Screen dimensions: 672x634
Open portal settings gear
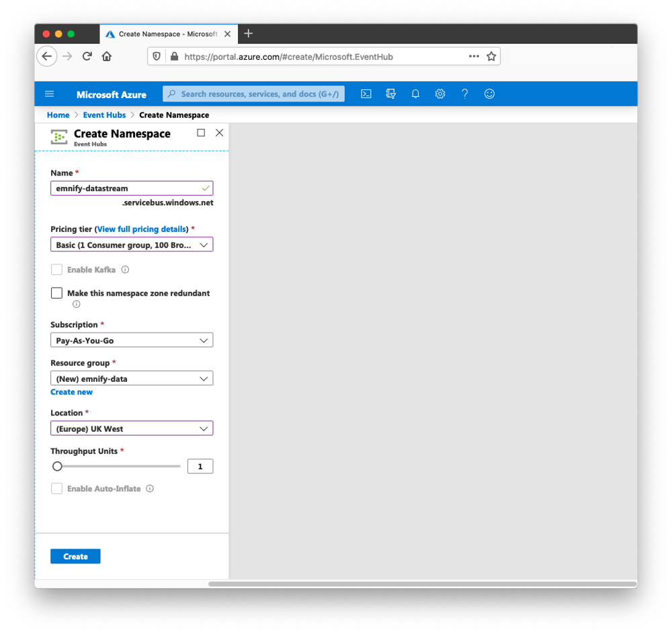(439, 94)
